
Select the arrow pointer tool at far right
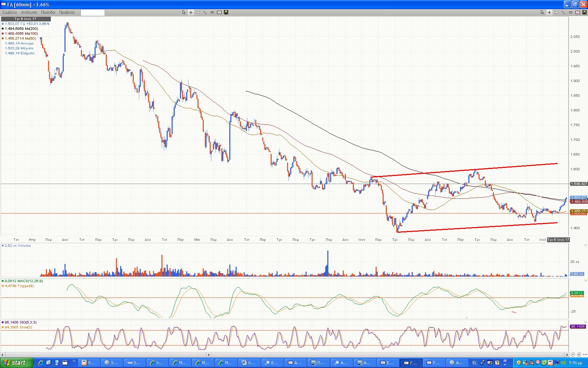click(x=542, y=12)
